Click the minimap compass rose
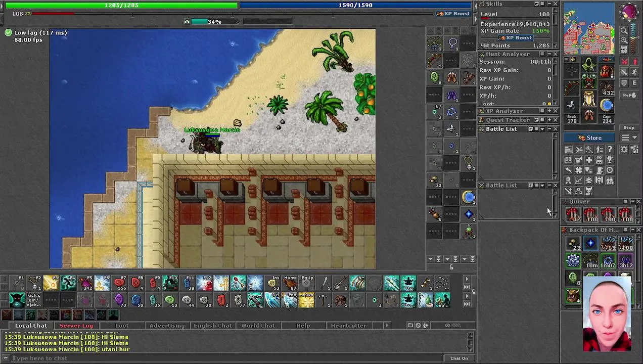Viewport: 643px width, 364px height. 629,12
